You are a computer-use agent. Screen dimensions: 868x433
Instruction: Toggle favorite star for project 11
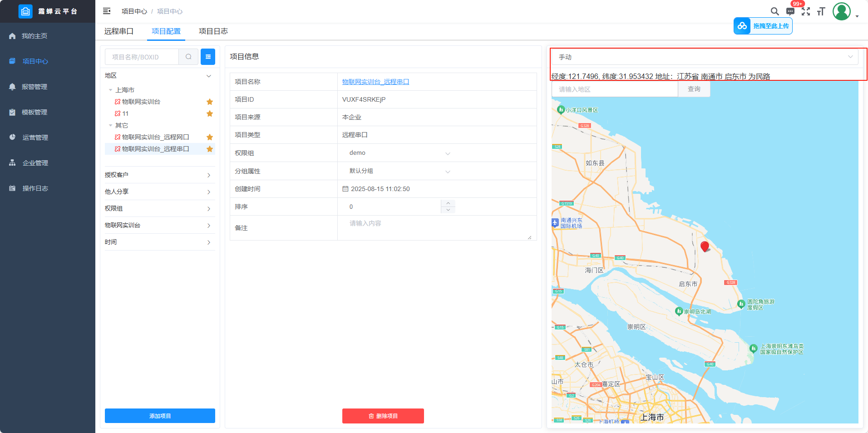point(210,113)
